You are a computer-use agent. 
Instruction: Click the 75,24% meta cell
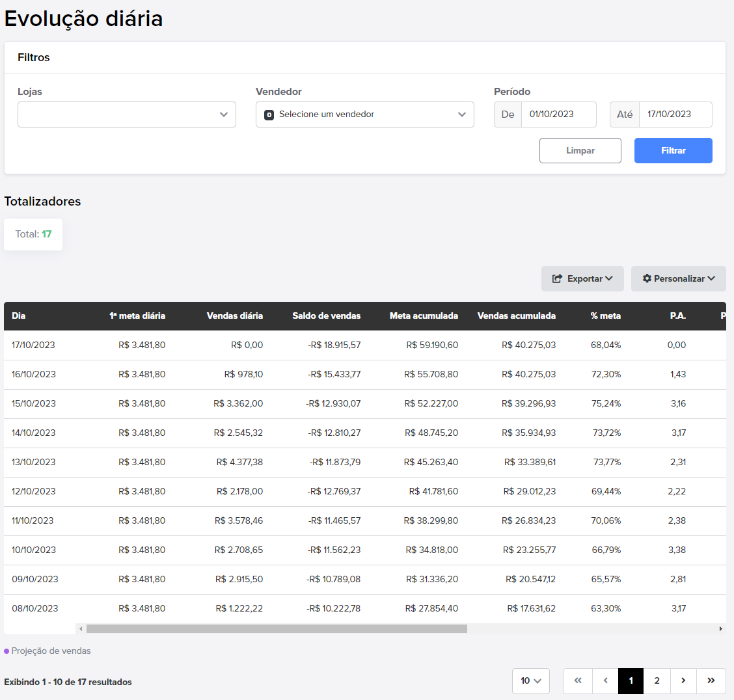(x=606, y=404)
